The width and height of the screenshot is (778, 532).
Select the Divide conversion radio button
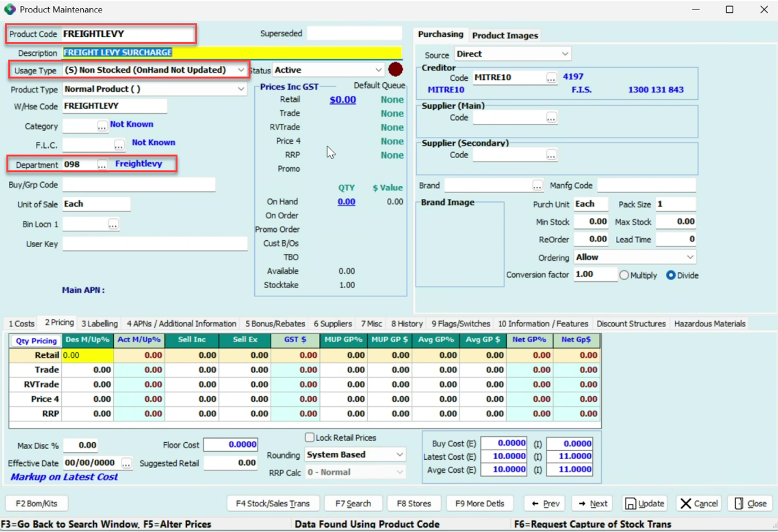671,275
